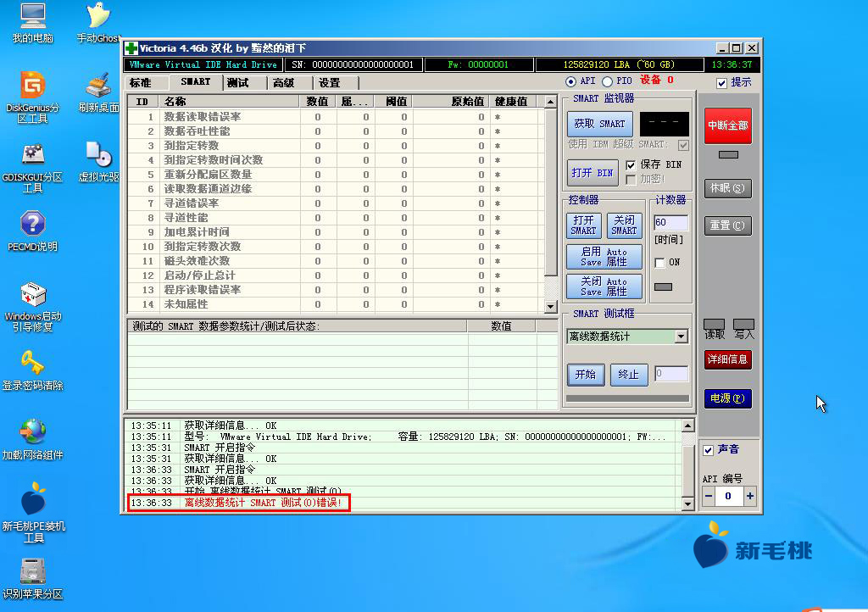Select row 寻道错误率

coord(336,203)
